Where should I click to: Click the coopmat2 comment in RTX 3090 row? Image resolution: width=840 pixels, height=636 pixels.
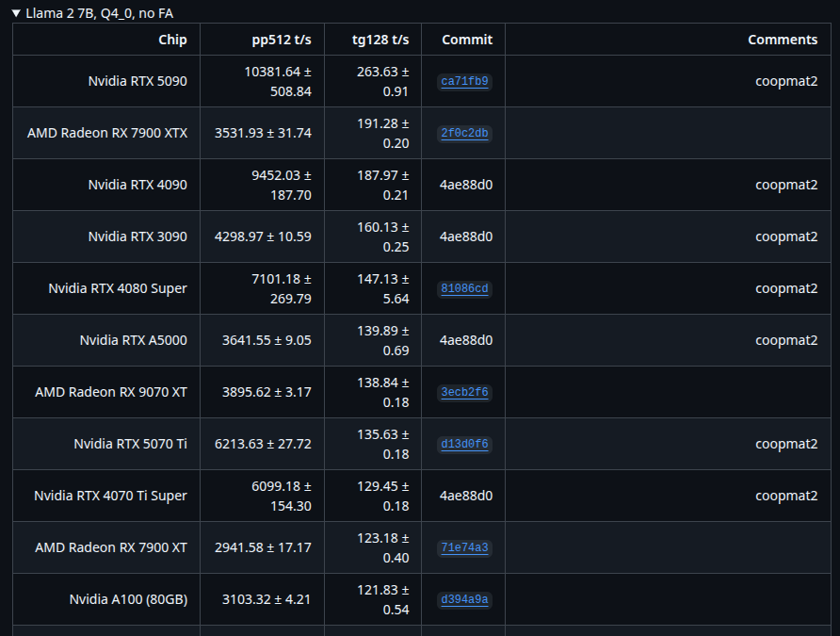pos(786,236)
